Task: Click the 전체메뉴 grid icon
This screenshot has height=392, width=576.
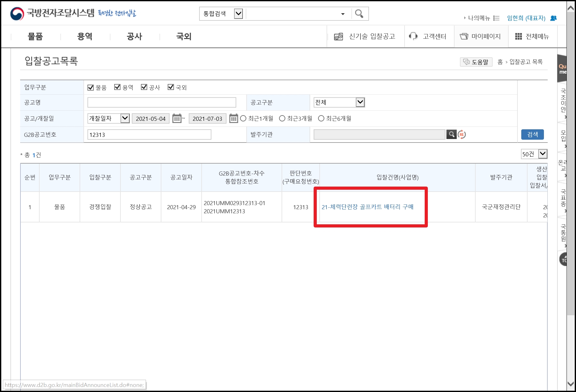Action: 518,36
